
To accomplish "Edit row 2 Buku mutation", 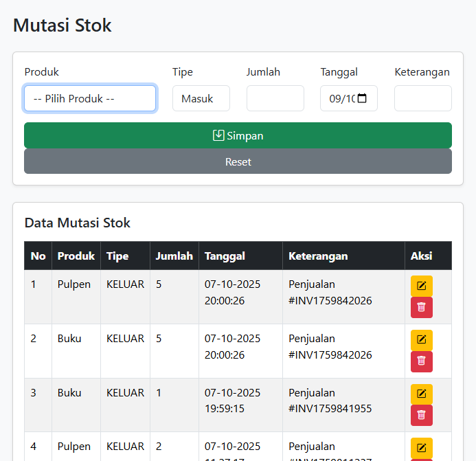I will pyautogui.click(x=421, y=340).
